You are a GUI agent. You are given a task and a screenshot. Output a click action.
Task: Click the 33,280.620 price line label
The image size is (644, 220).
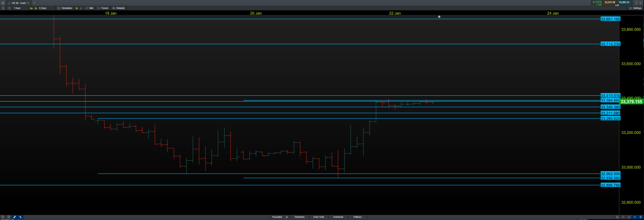point(610,119)
